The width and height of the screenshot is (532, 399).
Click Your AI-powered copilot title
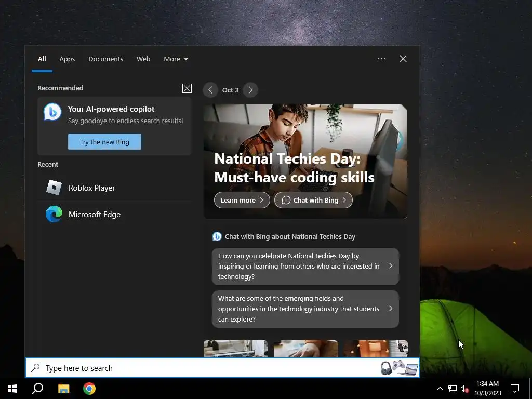click(x=111, y=109)
